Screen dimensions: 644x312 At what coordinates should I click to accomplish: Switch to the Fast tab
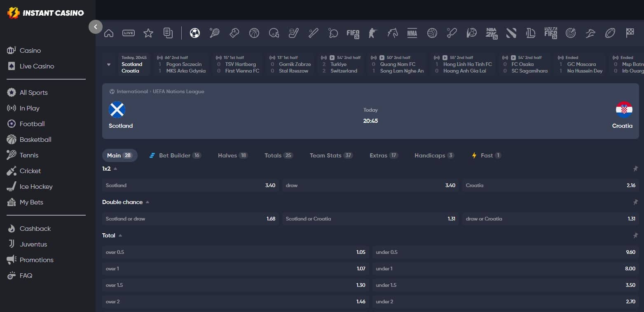486,155
